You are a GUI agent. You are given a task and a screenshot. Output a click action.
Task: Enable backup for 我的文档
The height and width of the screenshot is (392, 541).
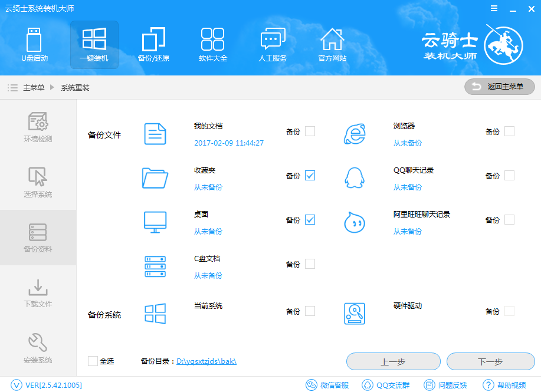(310, 131)
